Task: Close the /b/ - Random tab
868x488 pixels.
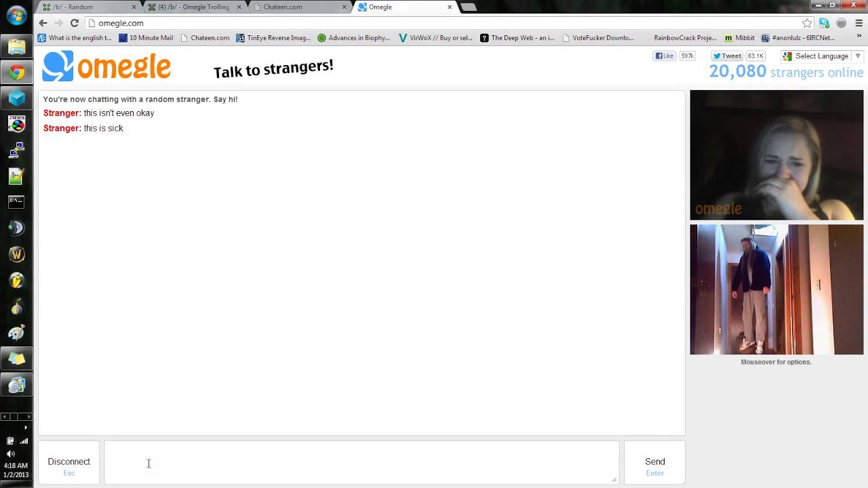Action: click(134, 7)
